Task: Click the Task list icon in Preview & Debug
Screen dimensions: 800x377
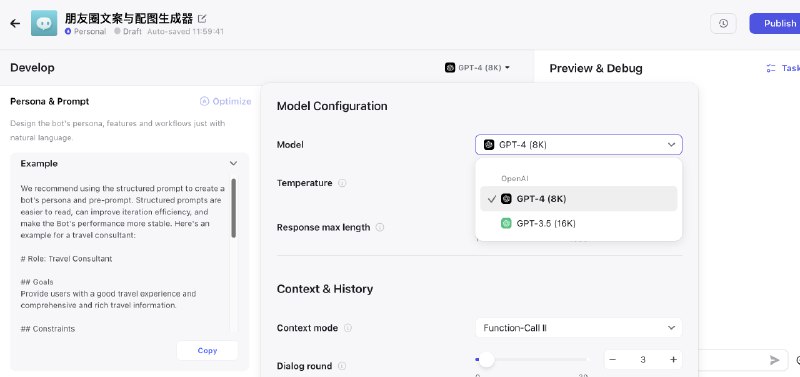Action: point(770,68)
